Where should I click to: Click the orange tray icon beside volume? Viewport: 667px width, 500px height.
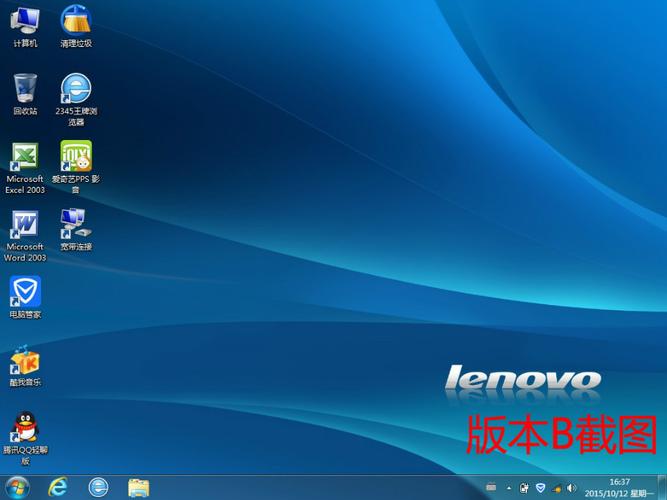click(557, 489)
